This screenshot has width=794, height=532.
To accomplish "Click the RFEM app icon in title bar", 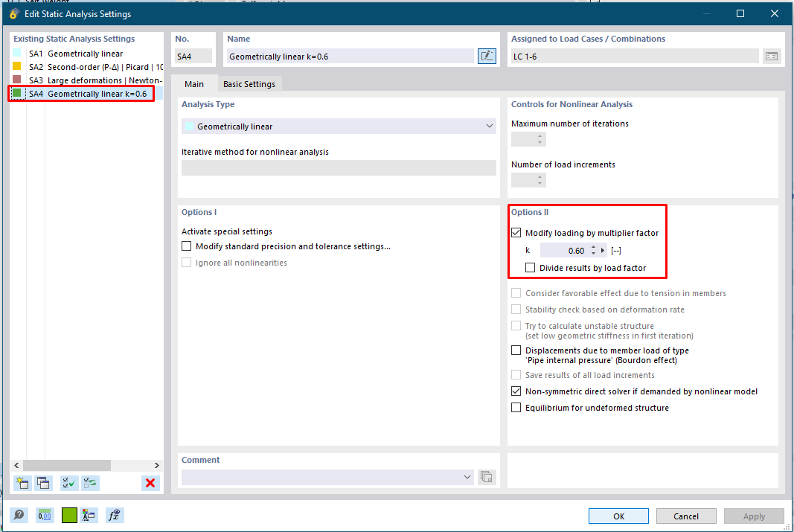I will 14,13.
